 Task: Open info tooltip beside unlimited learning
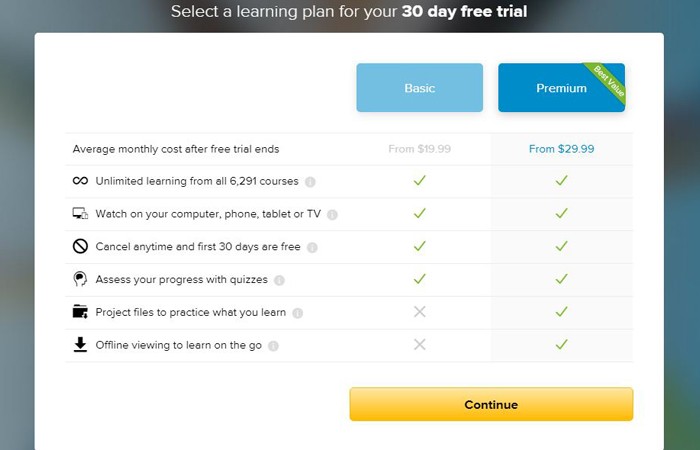[x=310, y=182]
